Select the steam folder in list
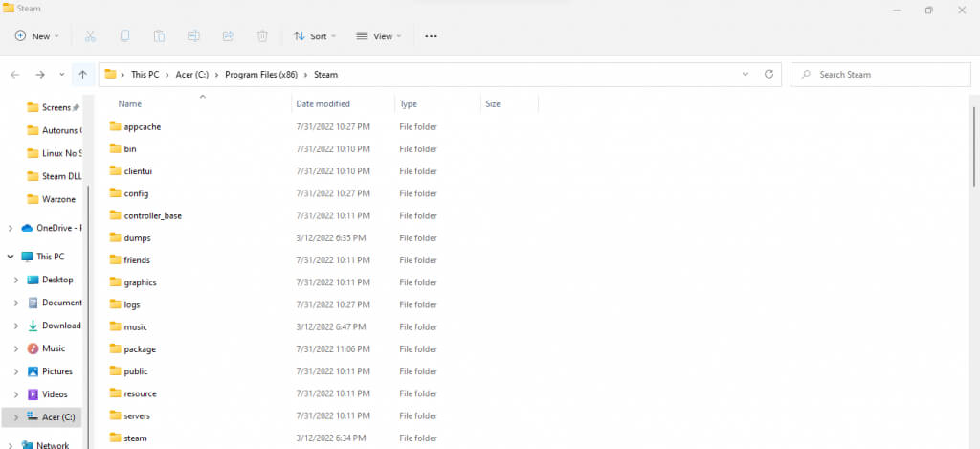This screenshot has width=980, height=449. pyautogui.click(x=135, y=438)
